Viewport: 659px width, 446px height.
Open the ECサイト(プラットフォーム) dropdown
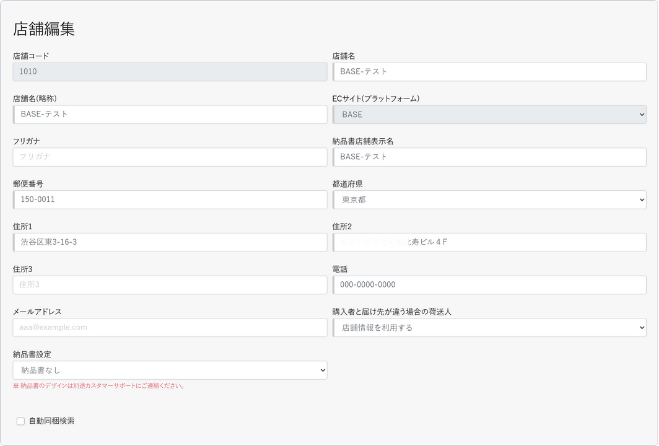(x=489, y=115)
